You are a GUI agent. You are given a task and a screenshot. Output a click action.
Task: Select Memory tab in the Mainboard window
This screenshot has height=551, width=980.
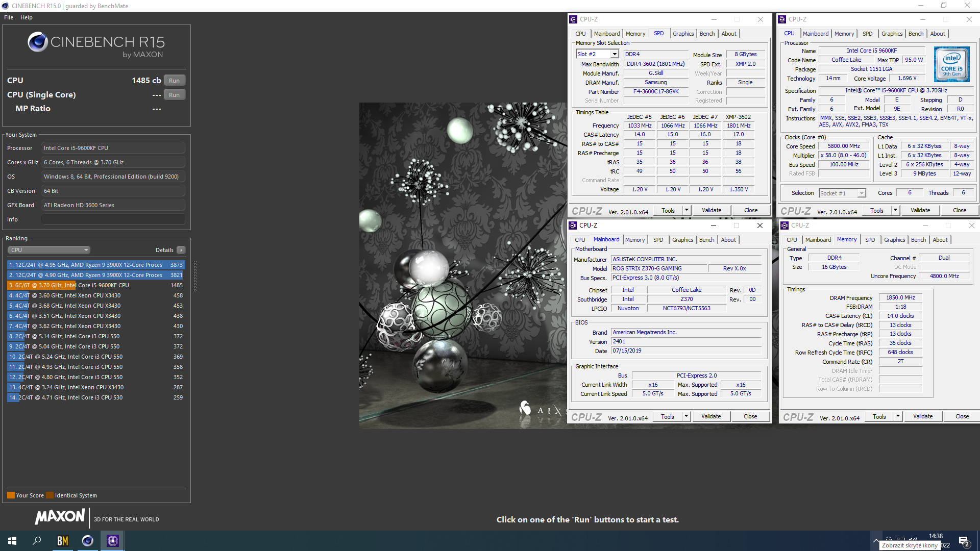coord(635,240)
